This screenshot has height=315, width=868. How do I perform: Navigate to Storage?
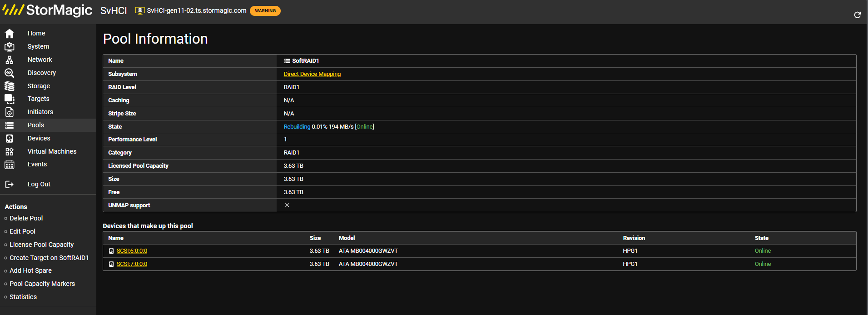click(x=39, y=86)
